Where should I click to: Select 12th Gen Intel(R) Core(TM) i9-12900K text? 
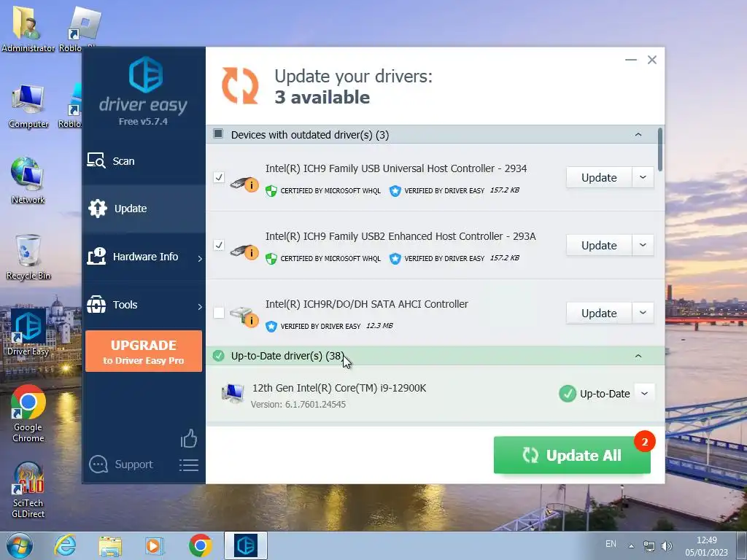(339, 388)
